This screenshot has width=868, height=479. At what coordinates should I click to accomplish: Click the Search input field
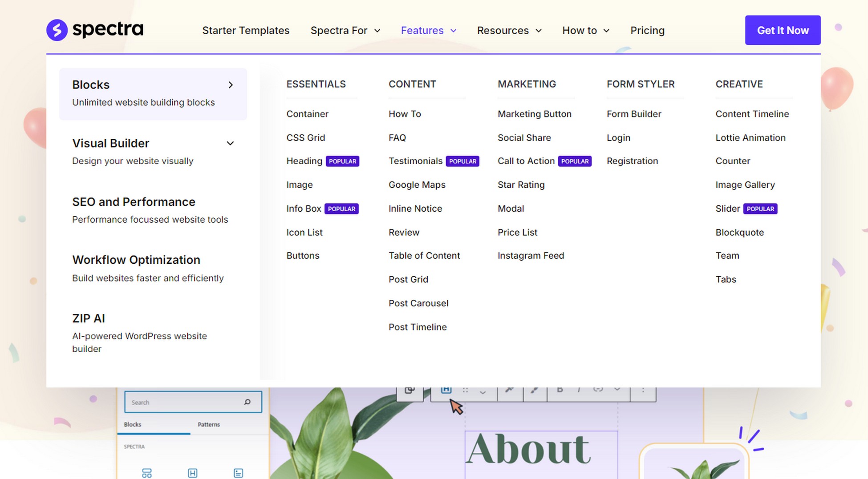193,402
